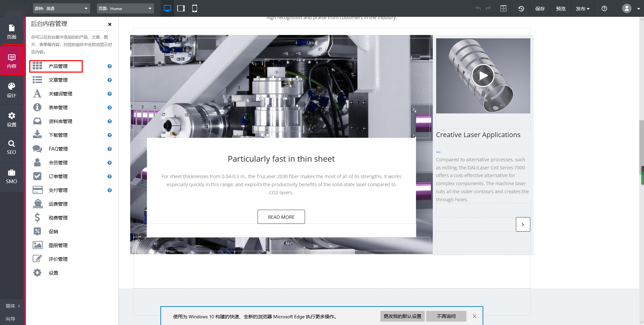Toggle the grid guides icon
This screenshot has width=644, height=325.
[503, 9]
